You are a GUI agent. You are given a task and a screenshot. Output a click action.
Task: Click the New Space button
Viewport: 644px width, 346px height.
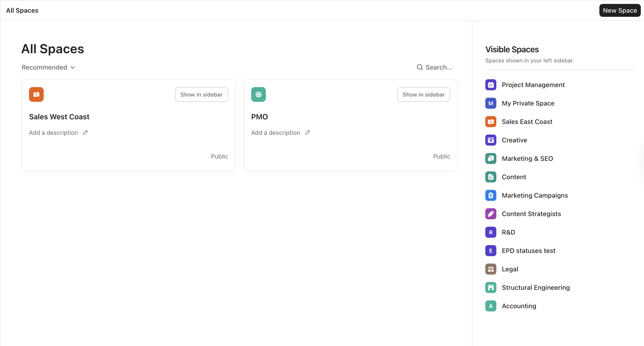[619, 10]
